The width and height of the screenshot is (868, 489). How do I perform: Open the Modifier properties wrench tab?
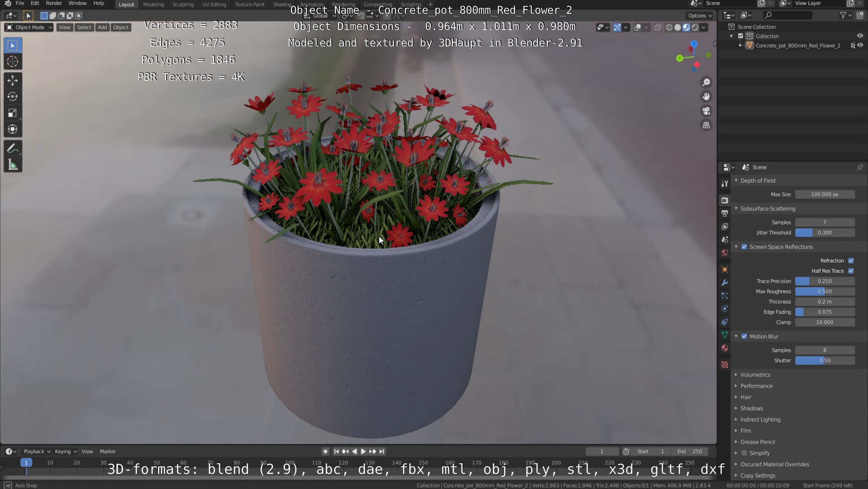[x=725, y=283]
